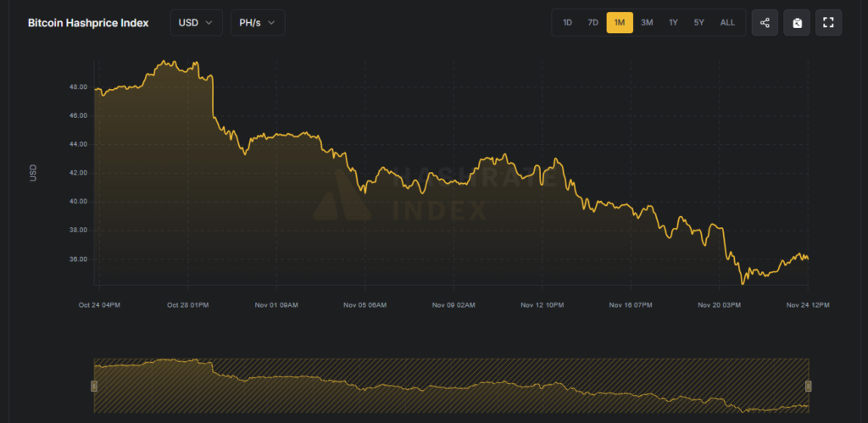The width and height of the screenshot is (868, 423).
Task: Open the USD currency dropdown
Action: tap(197, 23)
